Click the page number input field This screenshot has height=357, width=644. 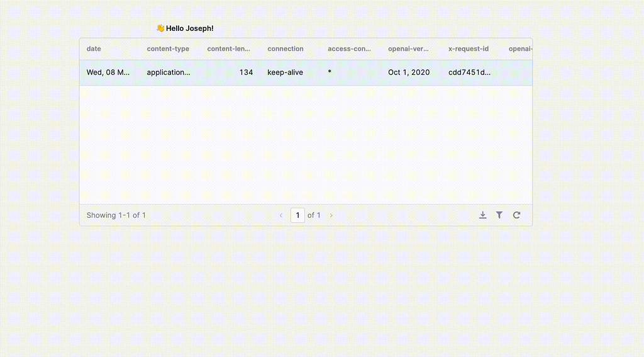(297, 215)
